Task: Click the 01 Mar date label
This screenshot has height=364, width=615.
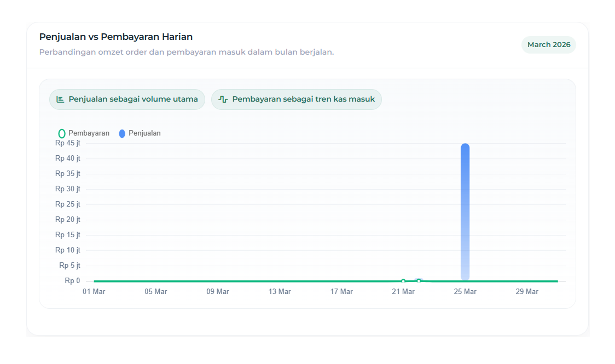Action: point(94,292)
